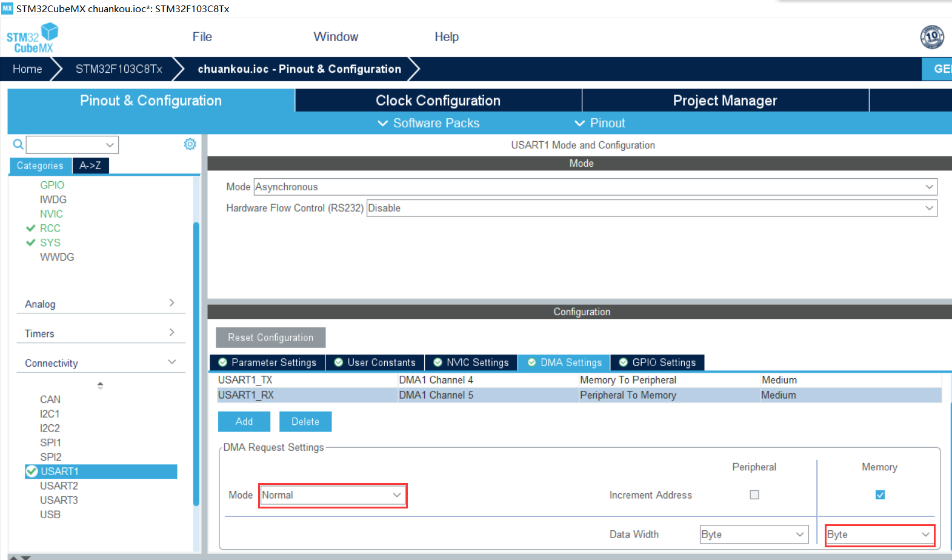Switch to Categories view tab
Image resolution: width=952 pixels, height=560 pixels.
click(x=40, y=165)
